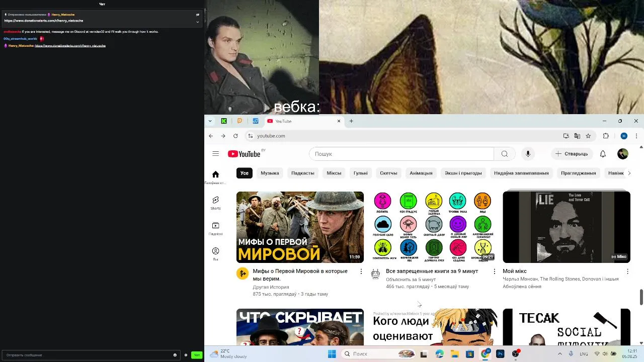The width and height of the screenshot is (644, 362).
Task: Select the 'Гульні' filter chip
Action: 361,173
